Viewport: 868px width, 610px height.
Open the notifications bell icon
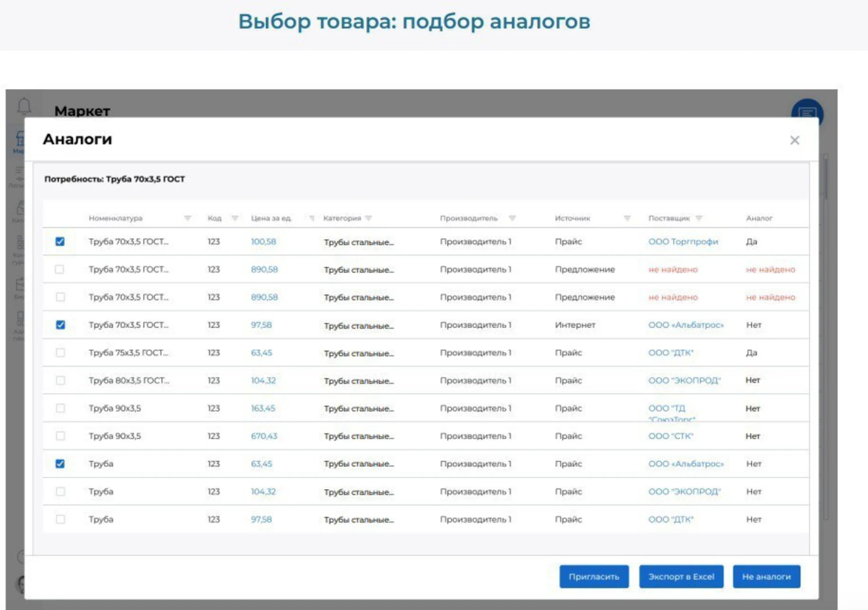tap(25, 106)
